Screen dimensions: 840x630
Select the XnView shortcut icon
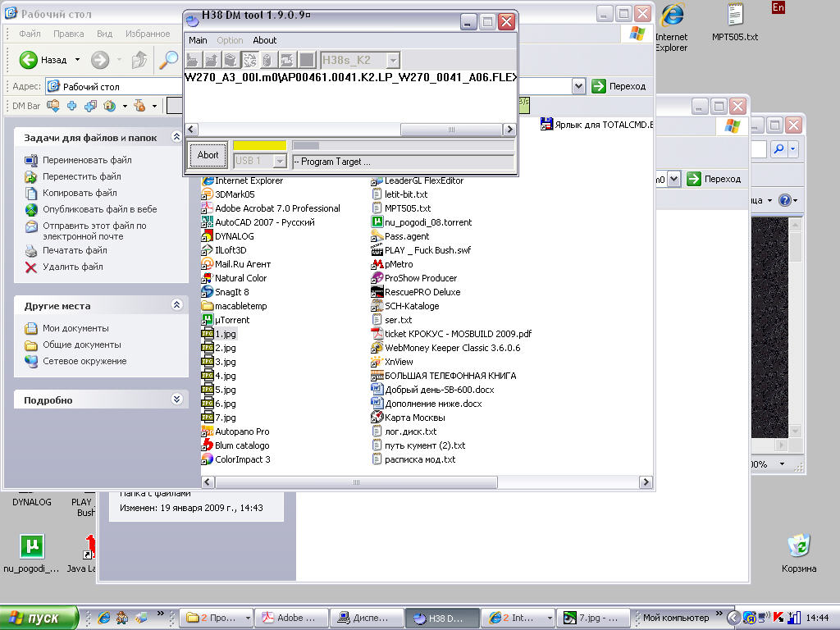377,362
